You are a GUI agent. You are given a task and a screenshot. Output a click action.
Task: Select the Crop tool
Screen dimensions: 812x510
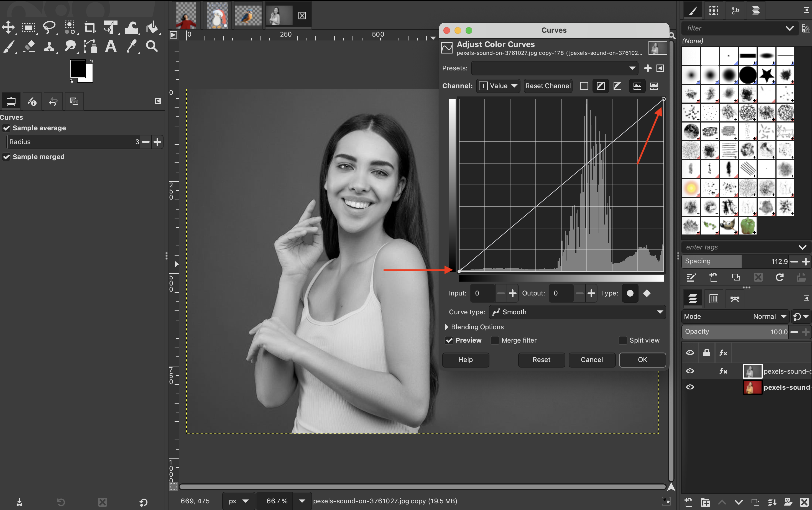point(90,27)
